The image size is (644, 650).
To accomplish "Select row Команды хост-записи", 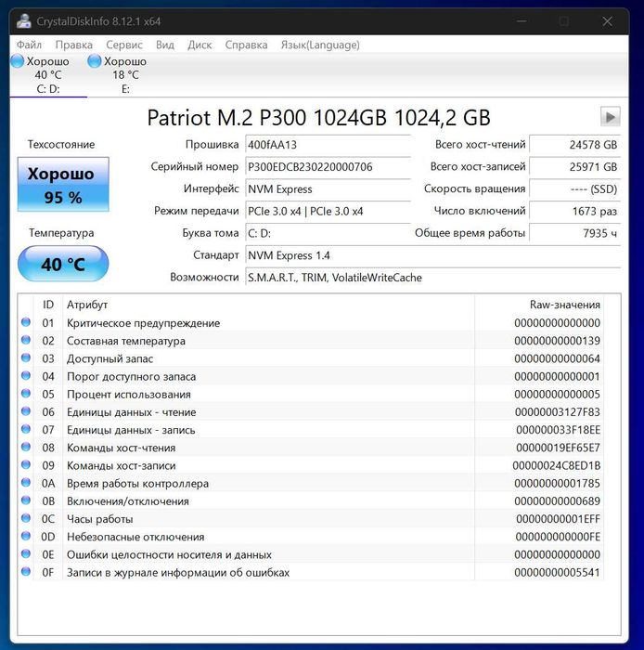I will click(x=311, y=465).
